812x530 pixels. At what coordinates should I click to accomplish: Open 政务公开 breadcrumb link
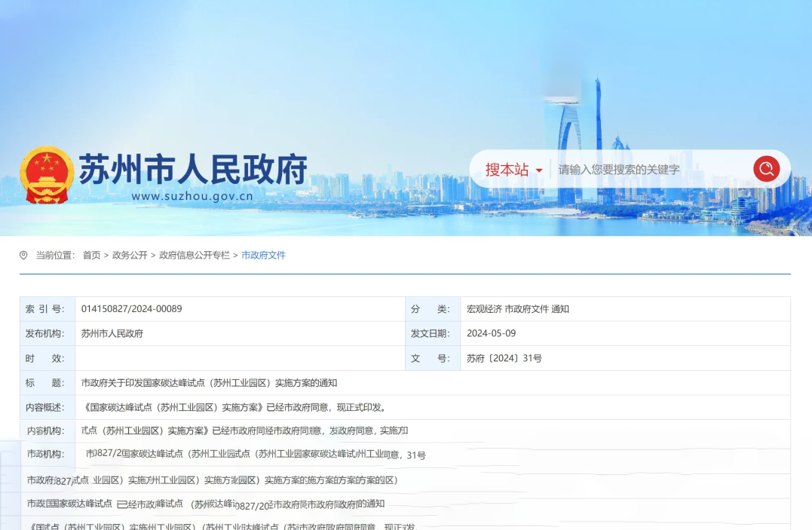coord(130,256)
